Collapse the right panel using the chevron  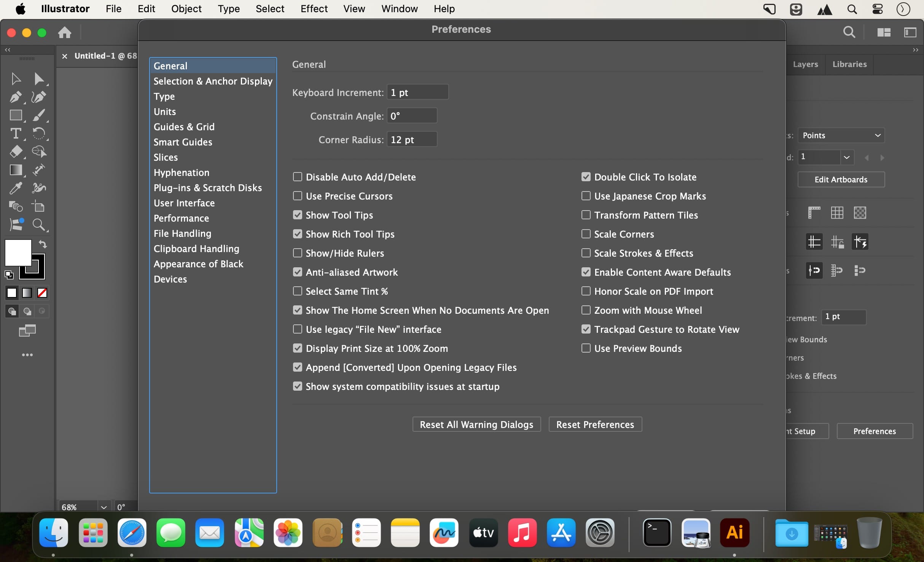pos(915,49)
